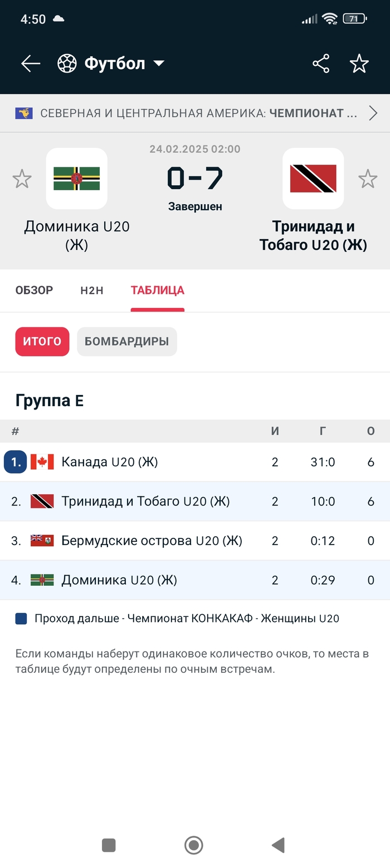This screenshot has height=868, width=390.
Task: Show the БОМБАРДИРЫ list
Action: [127, 341]
